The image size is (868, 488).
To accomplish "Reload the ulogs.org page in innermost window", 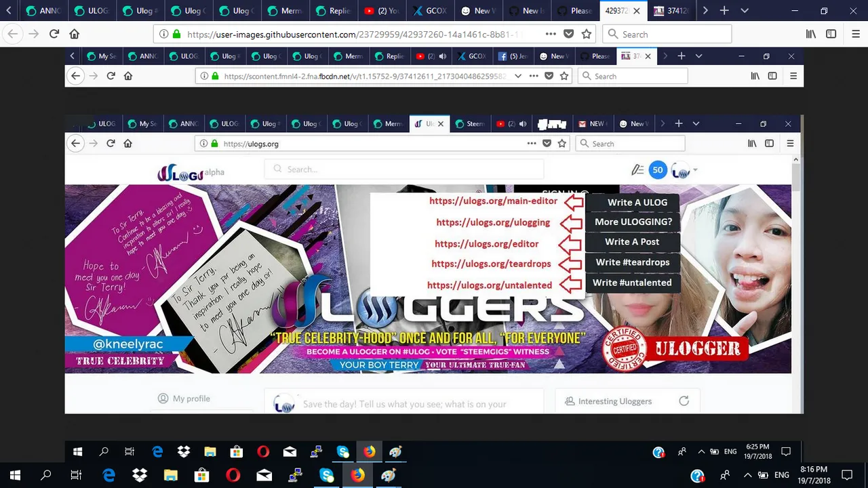I will (111, 144).
